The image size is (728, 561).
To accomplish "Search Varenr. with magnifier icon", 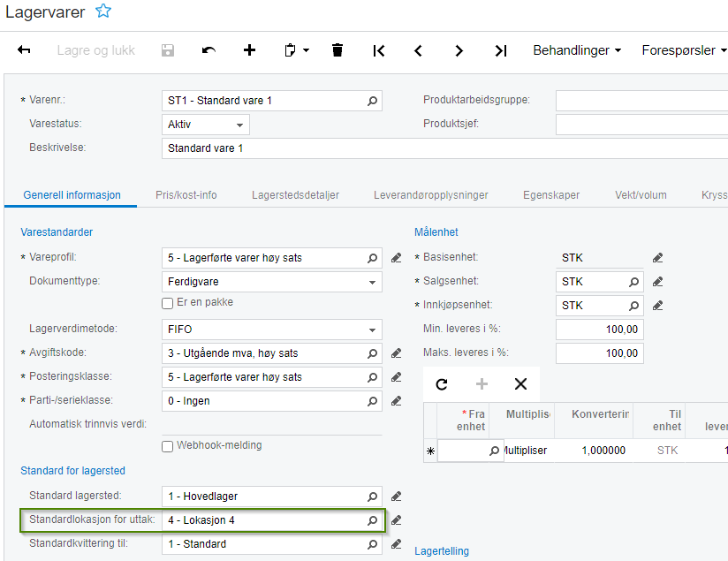I will (373, 101).
